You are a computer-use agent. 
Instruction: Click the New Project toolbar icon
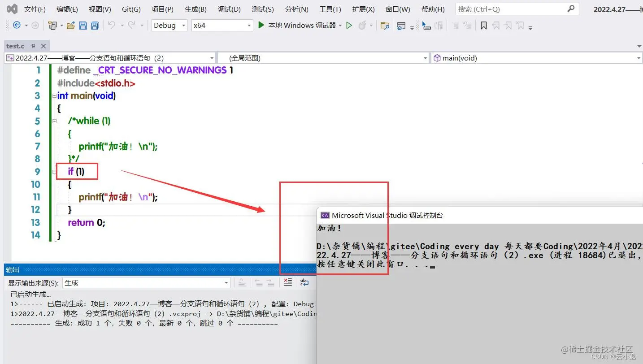tap(52, 26)
